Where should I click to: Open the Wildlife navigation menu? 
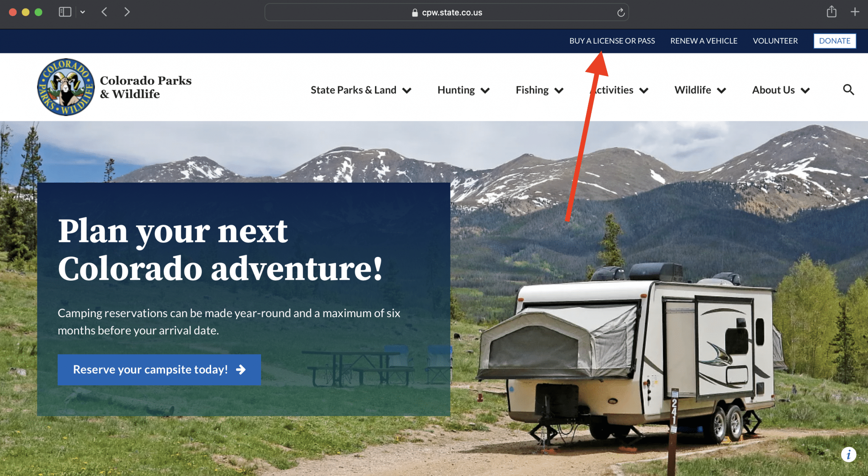coord(700,90)
